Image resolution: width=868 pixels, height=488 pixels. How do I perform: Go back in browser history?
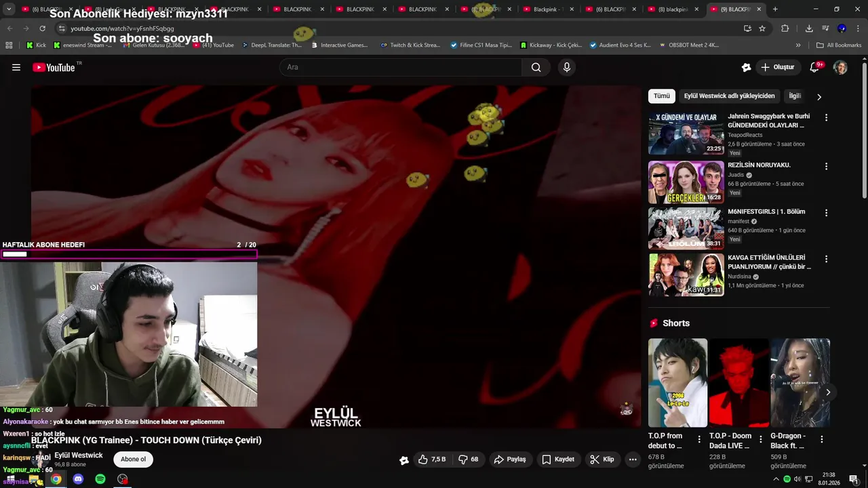tap(9, 28)
